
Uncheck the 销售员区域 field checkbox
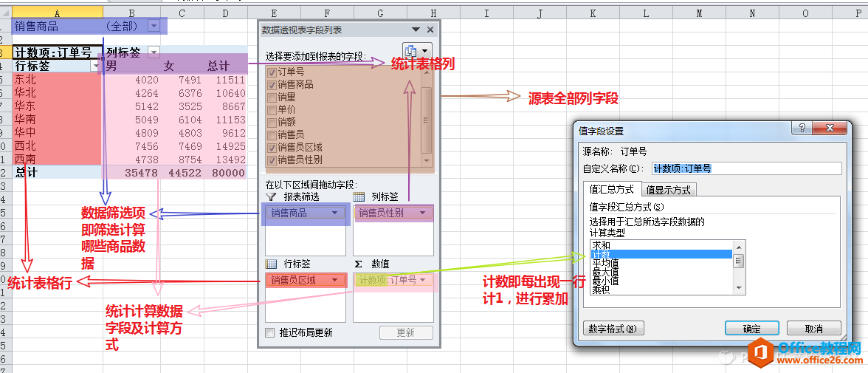pyautogui.click(x=272, y=148)
